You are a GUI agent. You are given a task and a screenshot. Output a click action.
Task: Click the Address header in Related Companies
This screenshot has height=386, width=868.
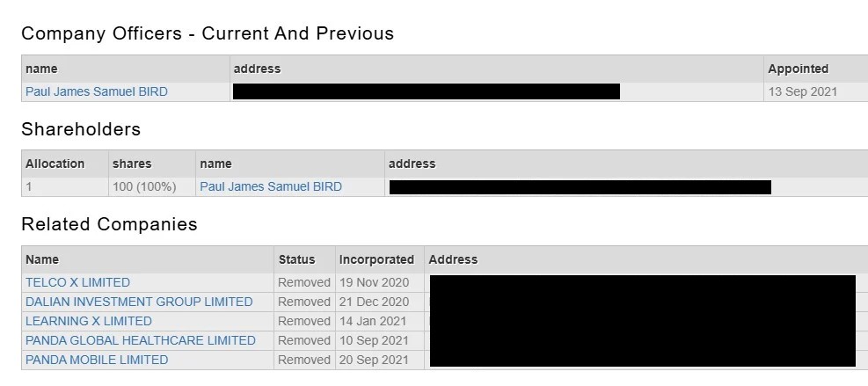pyautogui.click(x=453, y=259)
